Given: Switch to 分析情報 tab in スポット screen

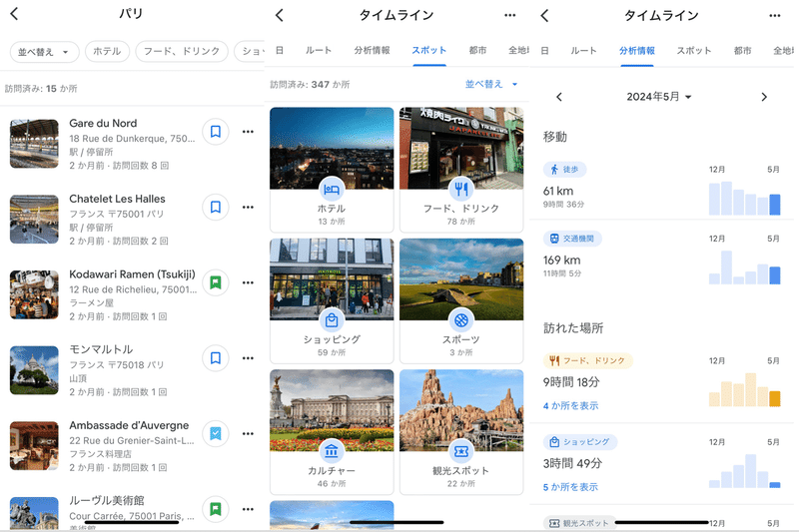Looking at the screenshot, I should coord(372,50).
